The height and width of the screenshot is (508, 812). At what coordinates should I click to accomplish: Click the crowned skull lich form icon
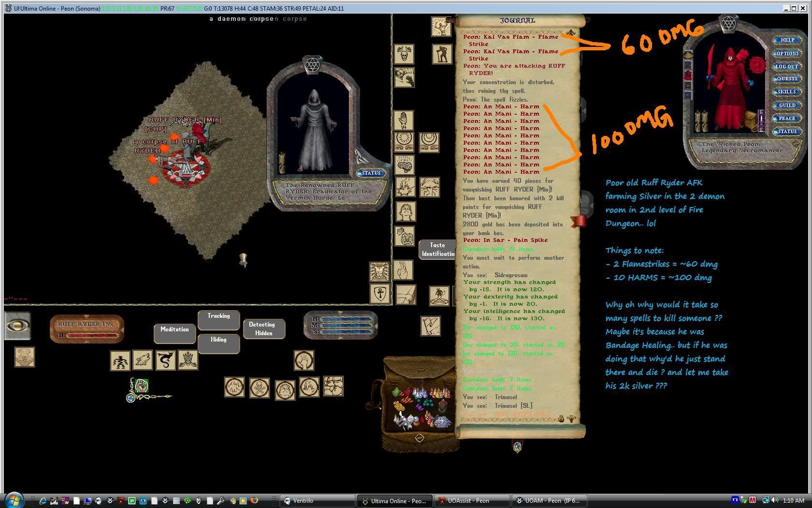(188, 360)
